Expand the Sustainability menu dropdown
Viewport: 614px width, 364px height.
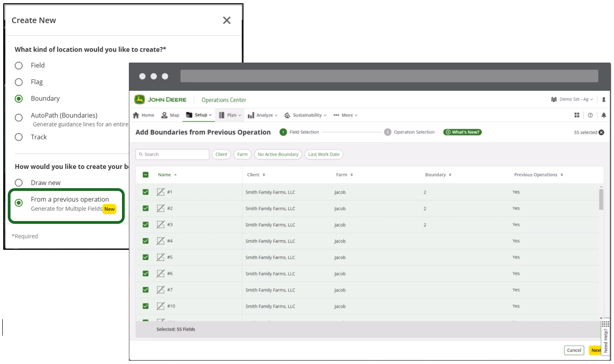(x=305, y=115)
